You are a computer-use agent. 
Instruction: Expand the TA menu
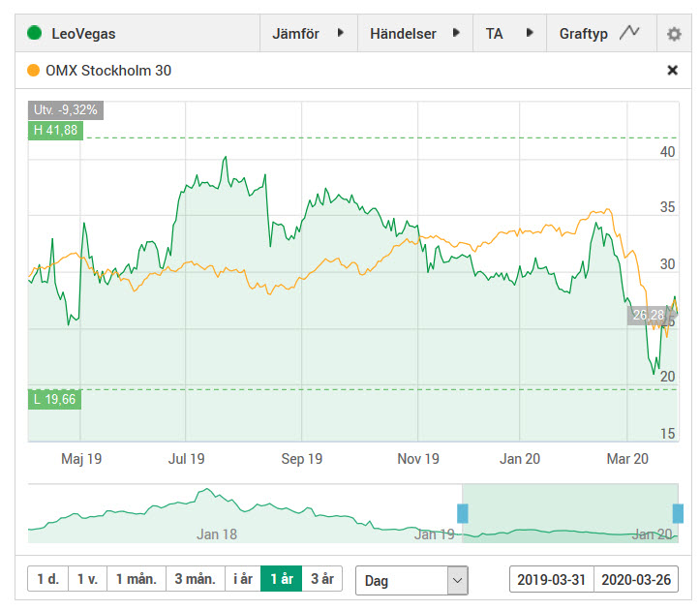pyautogui.click(x=510, y=33)
